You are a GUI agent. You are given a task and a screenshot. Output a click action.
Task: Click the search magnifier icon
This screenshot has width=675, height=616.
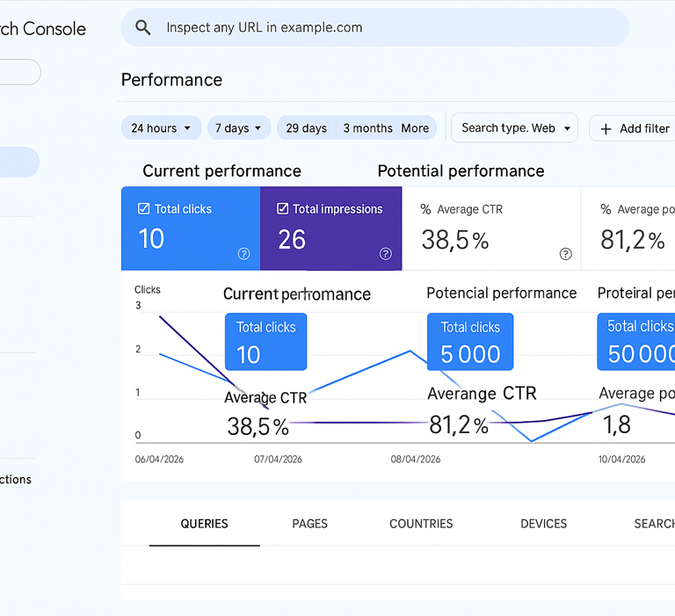click(143, 27)
